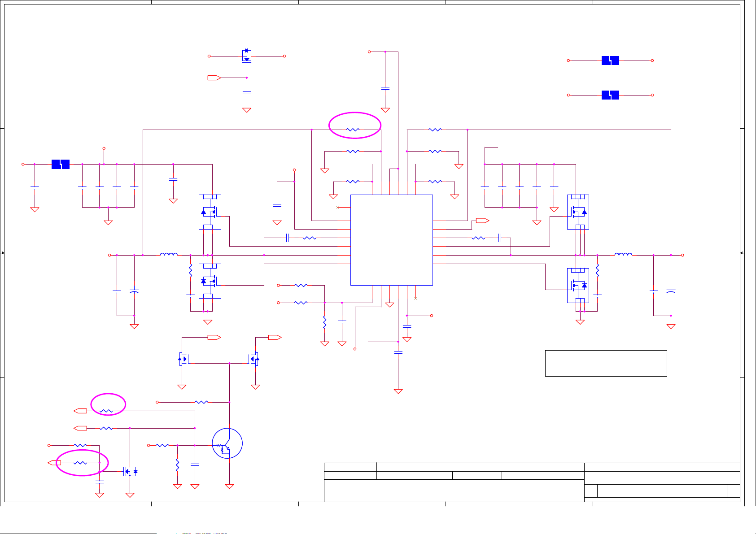Click the output terminal circle at far right
The height and width of the screenshot is (534, 756).
[x=682, y=255]
